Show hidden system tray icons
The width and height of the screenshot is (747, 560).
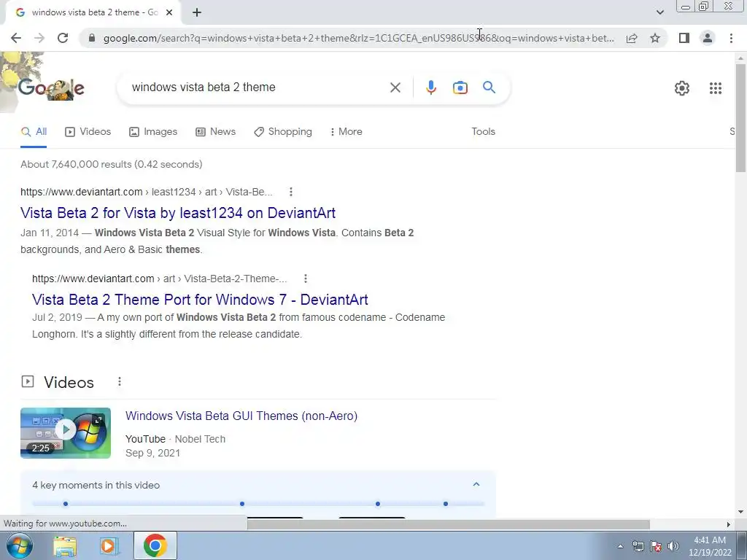[x=620, y=546]
